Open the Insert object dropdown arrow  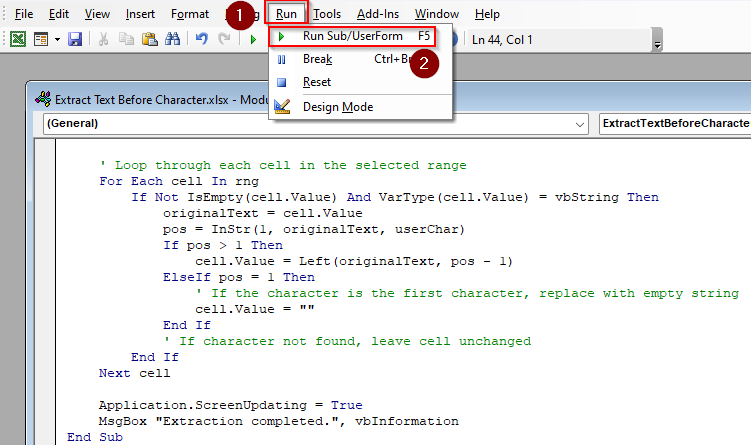(x=57, y=39)
